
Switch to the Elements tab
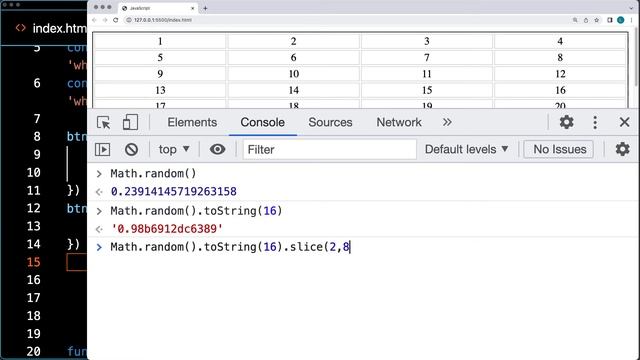(192, 122)
